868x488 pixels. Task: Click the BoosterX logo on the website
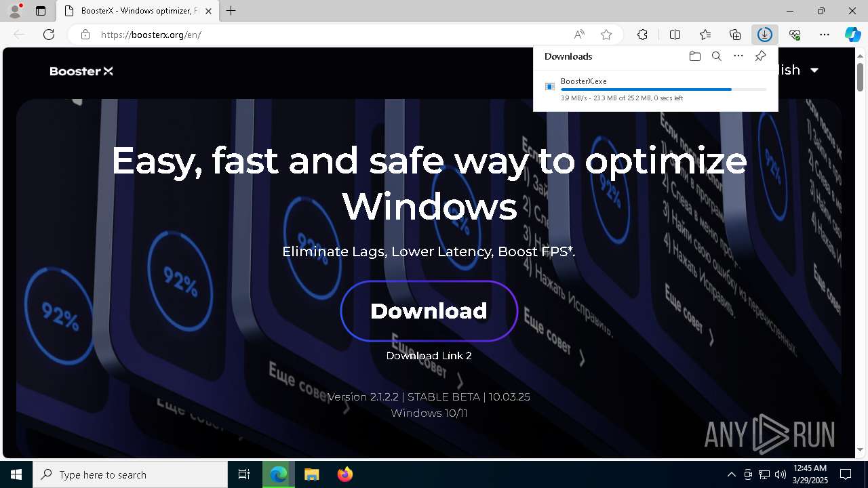click(x=81, y=71)
